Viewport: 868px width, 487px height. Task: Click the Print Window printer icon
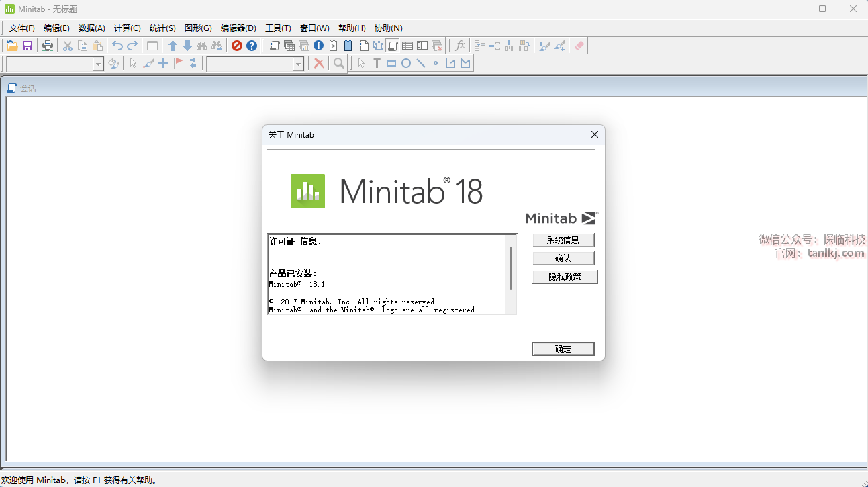(48, 46)
